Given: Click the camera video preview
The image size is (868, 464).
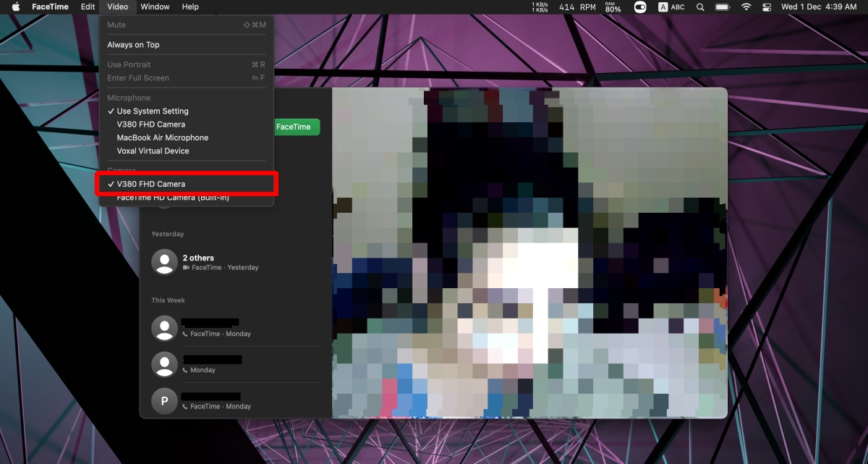Looking at the screenshot, I should tap(529, 253).
